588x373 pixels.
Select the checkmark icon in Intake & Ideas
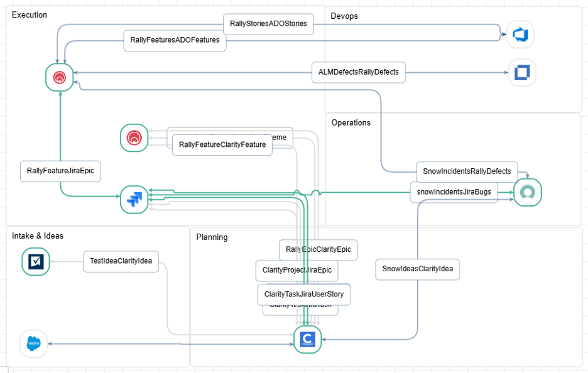click(x=35, y=261)
